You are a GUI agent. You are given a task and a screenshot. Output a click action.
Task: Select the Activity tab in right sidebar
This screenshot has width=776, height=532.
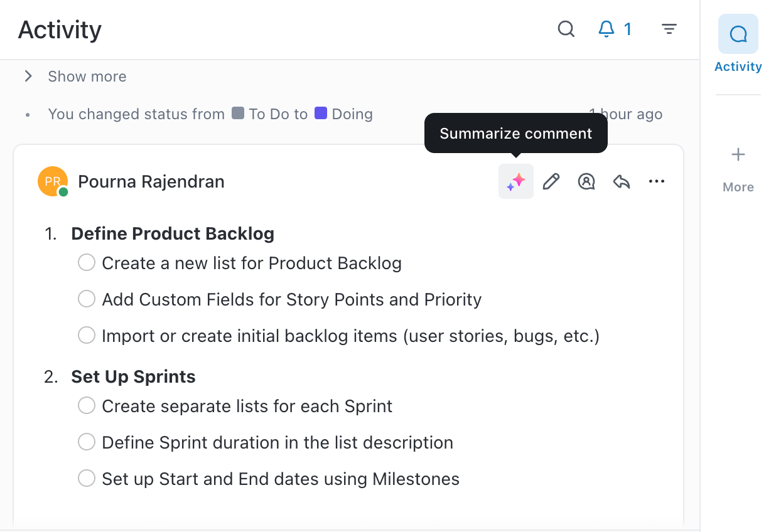pos(738,44)
